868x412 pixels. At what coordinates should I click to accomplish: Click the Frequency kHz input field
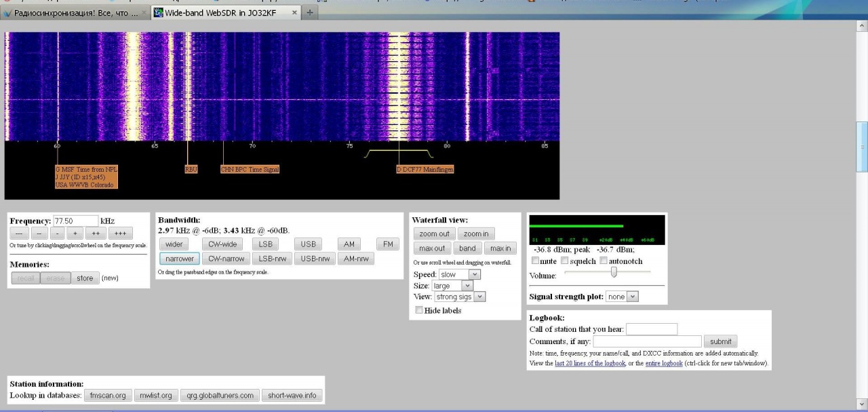tap(75, 221)
